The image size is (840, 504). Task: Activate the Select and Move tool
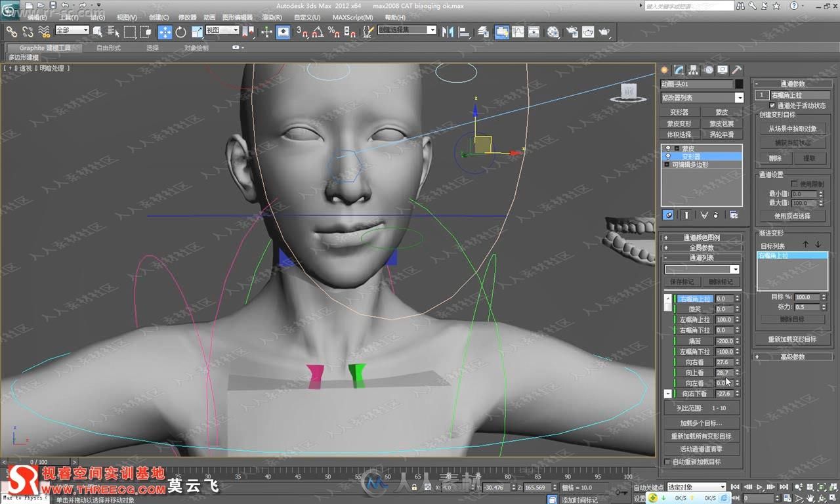[165, 31]
